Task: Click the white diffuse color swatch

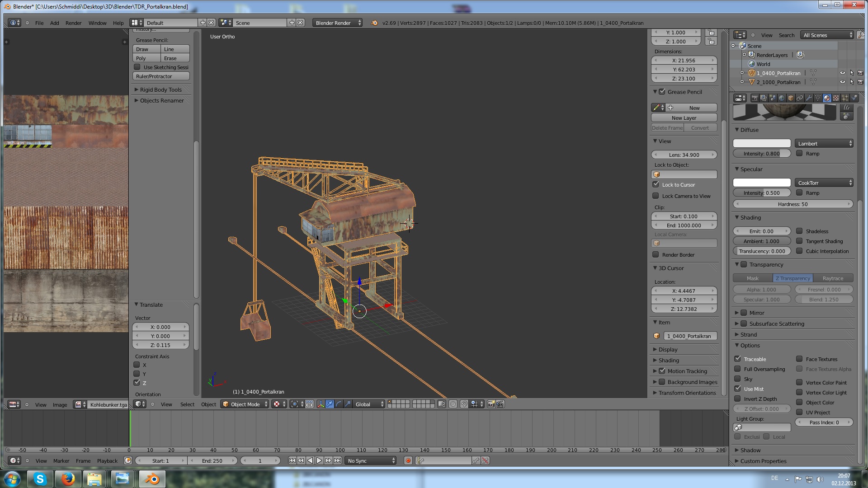Action: click(761, 144)
